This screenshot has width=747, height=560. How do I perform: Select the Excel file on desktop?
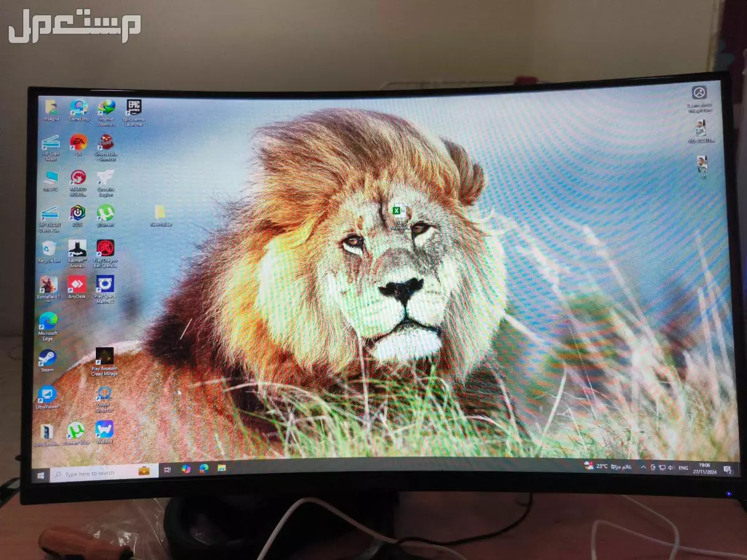[400, 217]
